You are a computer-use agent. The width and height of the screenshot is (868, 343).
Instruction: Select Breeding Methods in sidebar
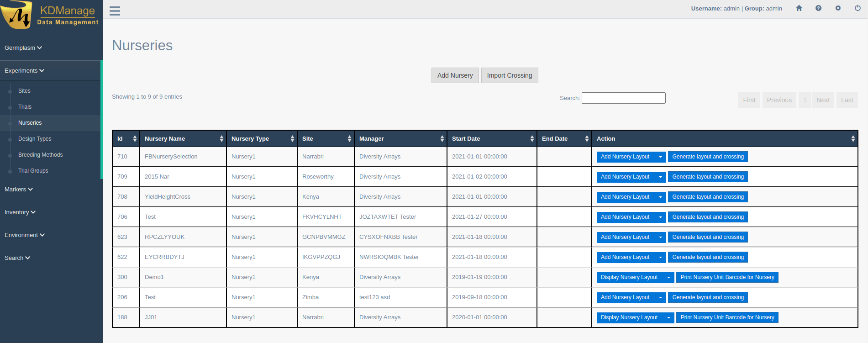[40, 155]
